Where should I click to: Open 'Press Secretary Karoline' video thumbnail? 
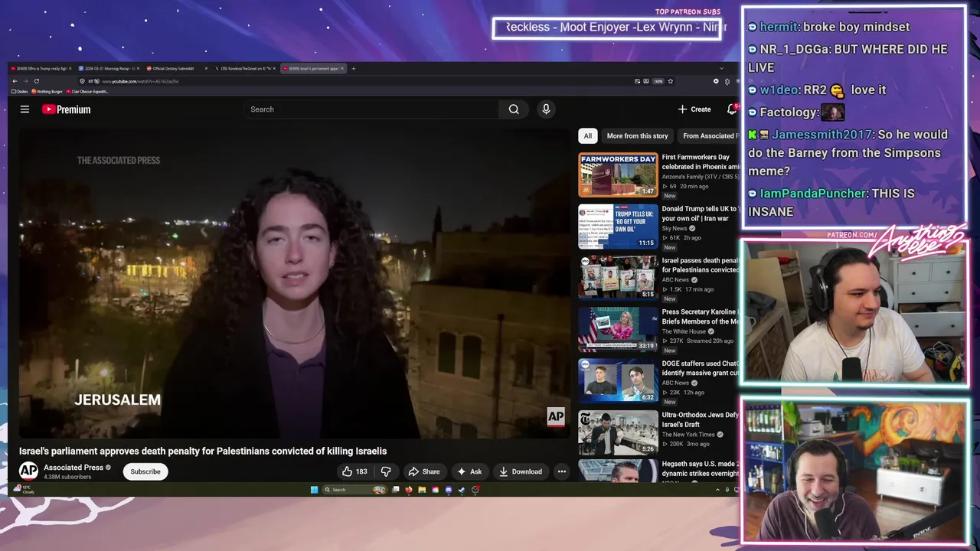(x=618, y=329)
